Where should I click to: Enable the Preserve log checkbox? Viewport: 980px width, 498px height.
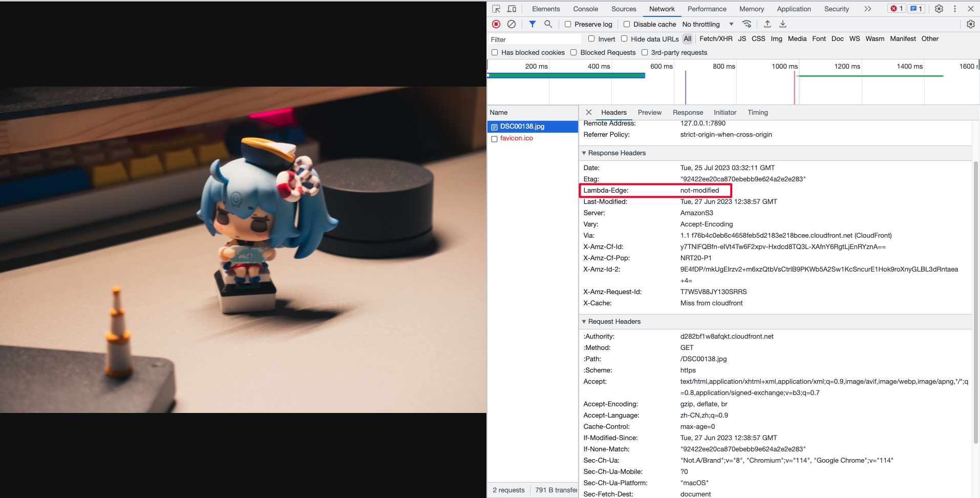tap(568, 24)
